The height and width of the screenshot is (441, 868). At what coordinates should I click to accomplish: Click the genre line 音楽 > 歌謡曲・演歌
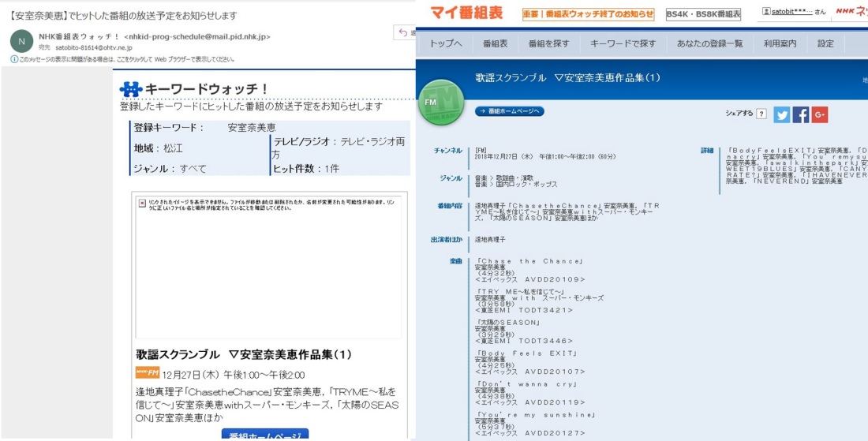click(504, 178)
